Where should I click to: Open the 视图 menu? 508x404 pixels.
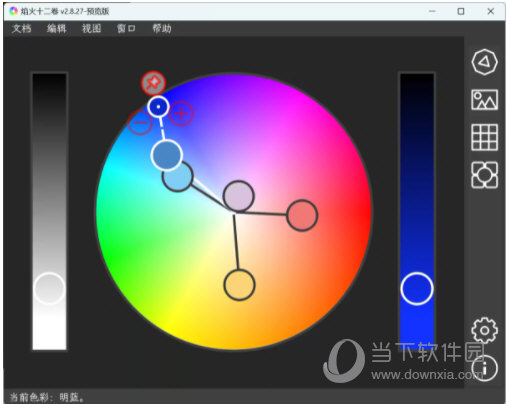tap(92, 28)
